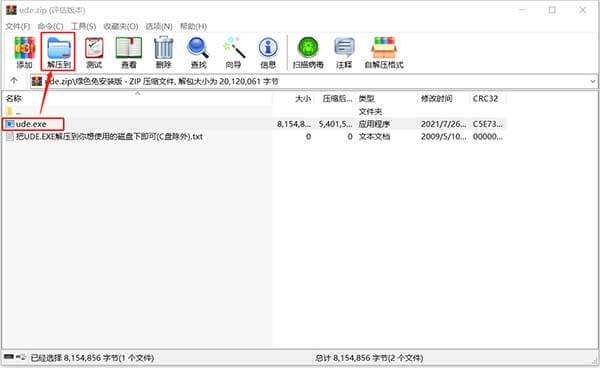Click the address bar path field
The height and width of the screenshot is (368, 600).
click(314, 81)
